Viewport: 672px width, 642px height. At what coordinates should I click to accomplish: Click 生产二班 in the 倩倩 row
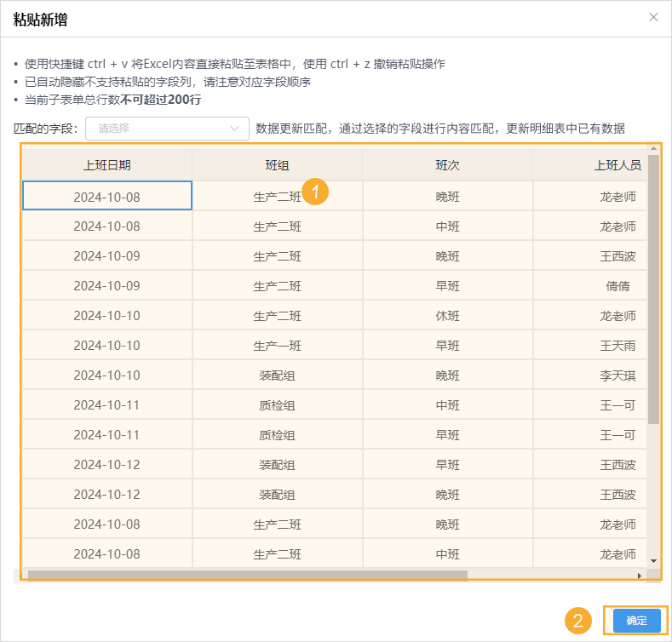click(x=278, y=286)
